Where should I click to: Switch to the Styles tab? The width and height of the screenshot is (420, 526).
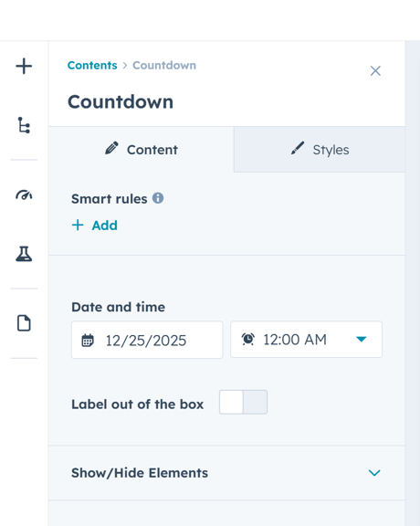click(320, 150)
